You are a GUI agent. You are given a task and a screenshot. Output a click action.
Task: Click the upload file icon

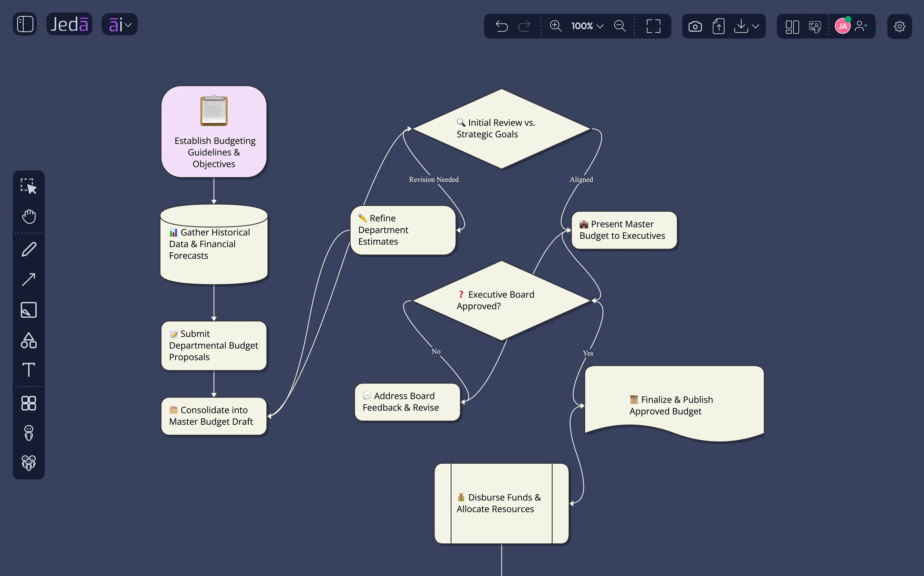(x=718, y=26)
